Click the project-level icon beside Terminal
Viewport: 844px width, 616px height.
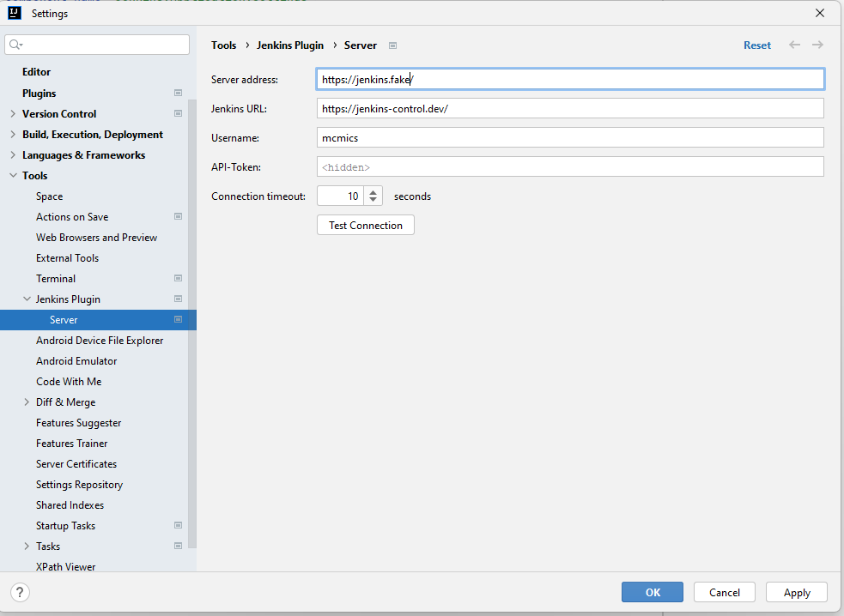click(179, 278)
